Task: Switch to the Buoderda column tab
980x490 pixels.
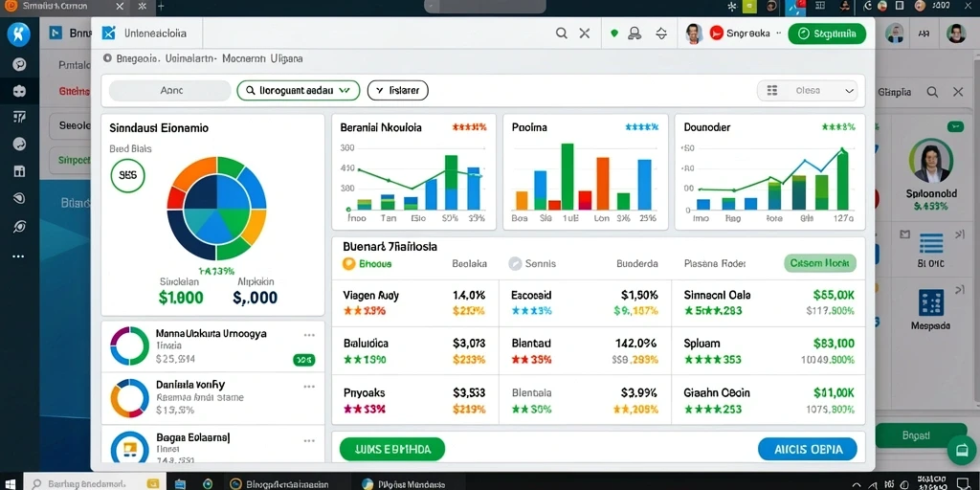Action: click(636, 264)
